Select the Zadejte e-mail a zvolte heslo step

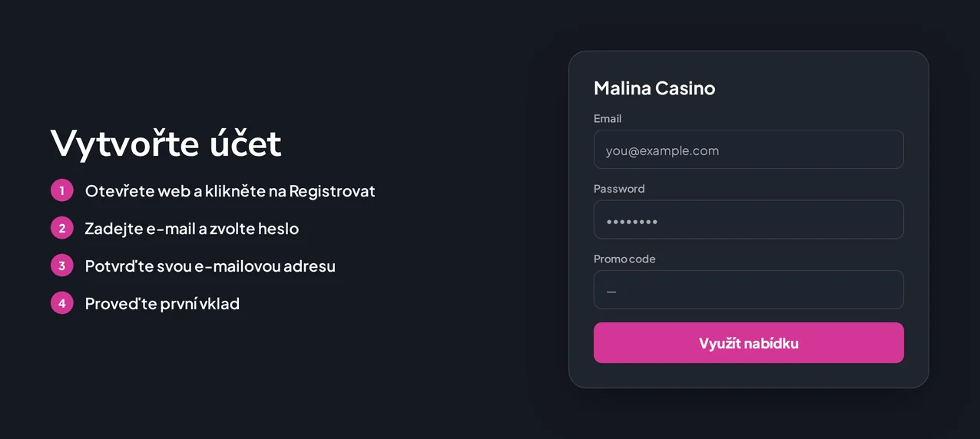click(x=191, y=228)
